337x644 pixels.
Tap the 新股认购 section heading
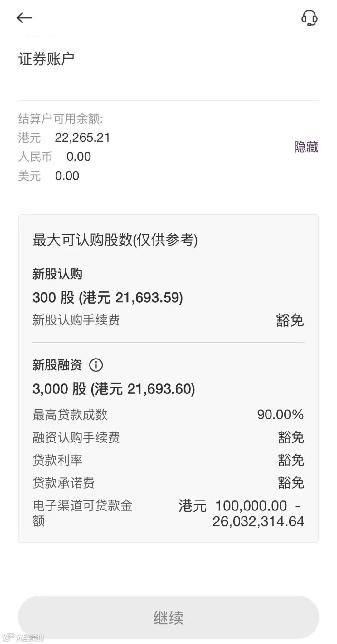point(57,274)
